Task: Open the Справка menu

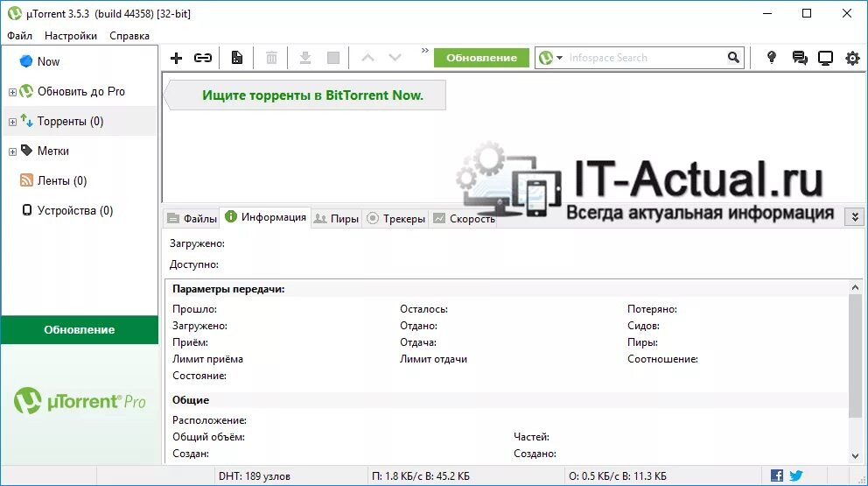Action: point(129,36)
